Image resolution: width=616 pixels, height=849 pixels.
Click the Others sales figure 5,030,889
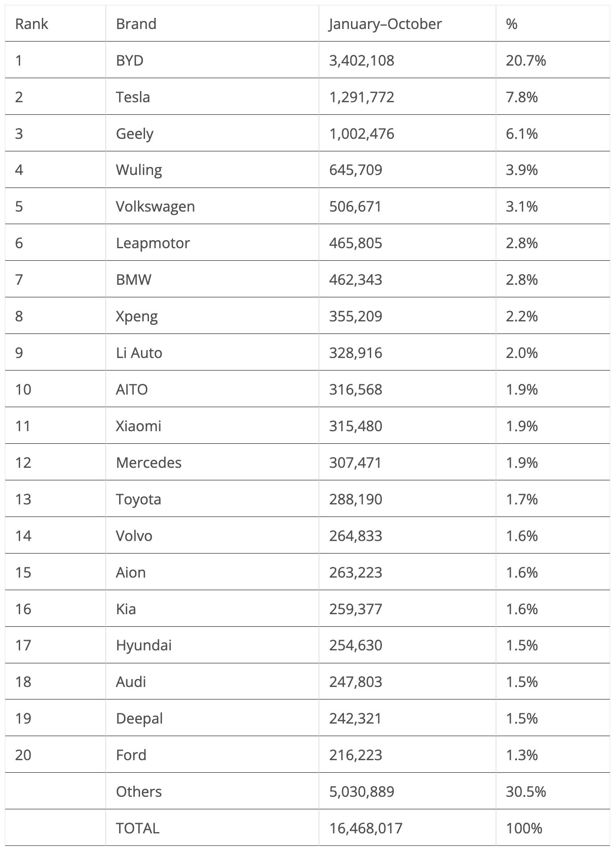click(362, 791)
